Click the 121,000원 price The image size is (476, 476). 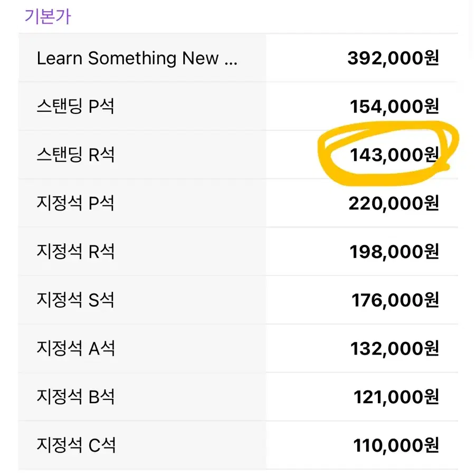click(x=396, y=397)
